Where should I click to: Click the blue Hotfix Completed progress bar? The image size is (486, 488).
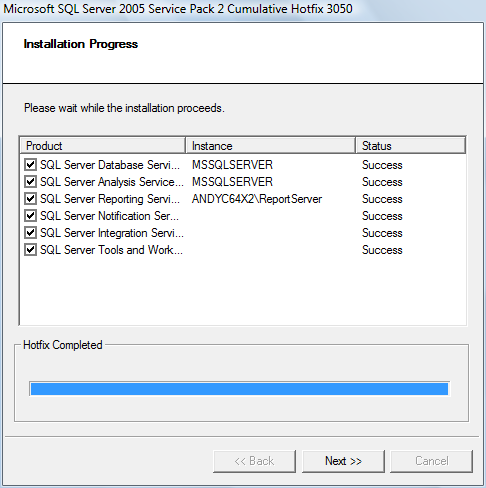[x=239, y=389]
